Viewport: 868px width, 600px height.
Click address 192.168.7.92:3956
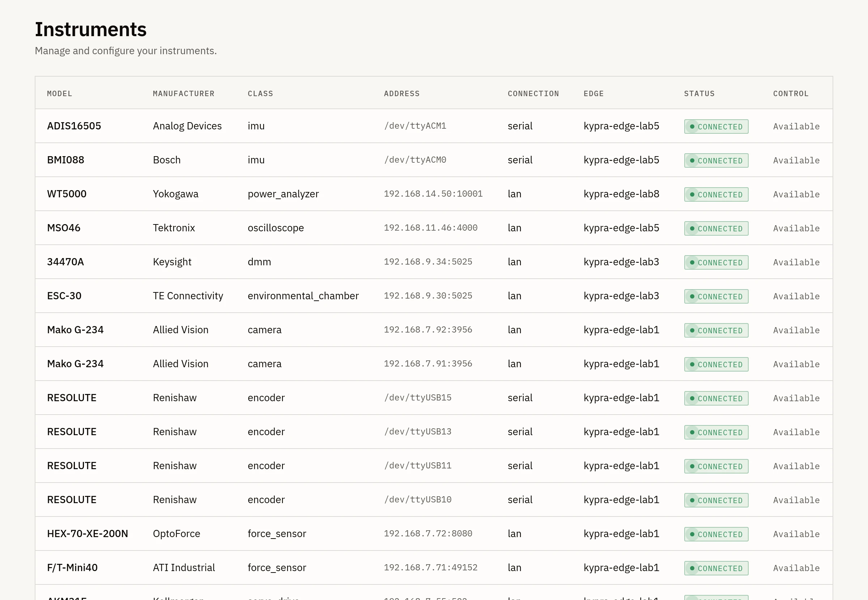click(427, 330)
